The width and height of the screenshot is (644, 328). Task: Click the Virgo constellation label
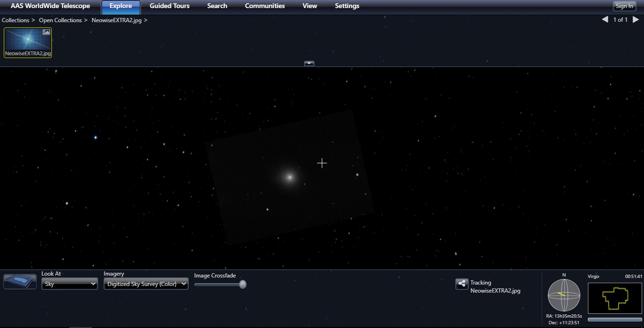(x=594, y=277)
